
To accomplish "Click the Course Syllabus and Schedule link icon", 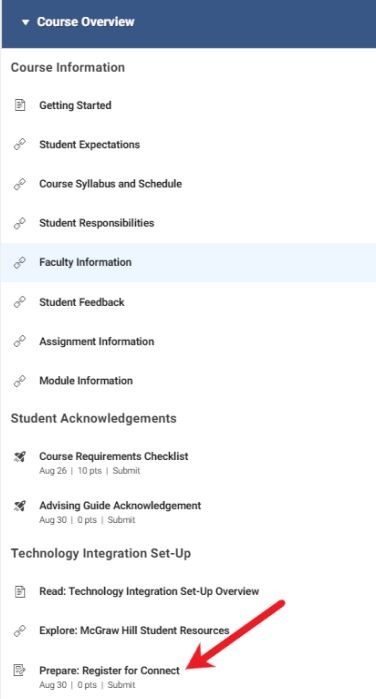I will [20, 184].
